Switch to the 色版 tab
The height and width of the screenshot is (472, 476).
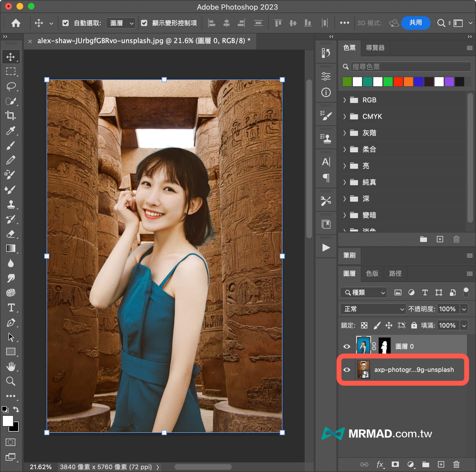tap(372, 273)
